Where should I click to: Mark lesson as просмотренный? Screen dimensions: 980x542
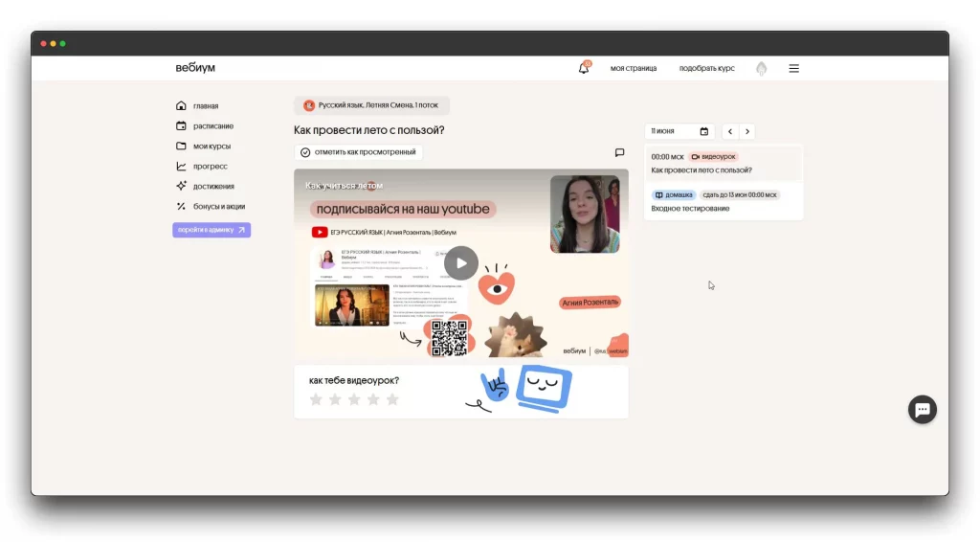pyautogui.click(x=358, y=152)
